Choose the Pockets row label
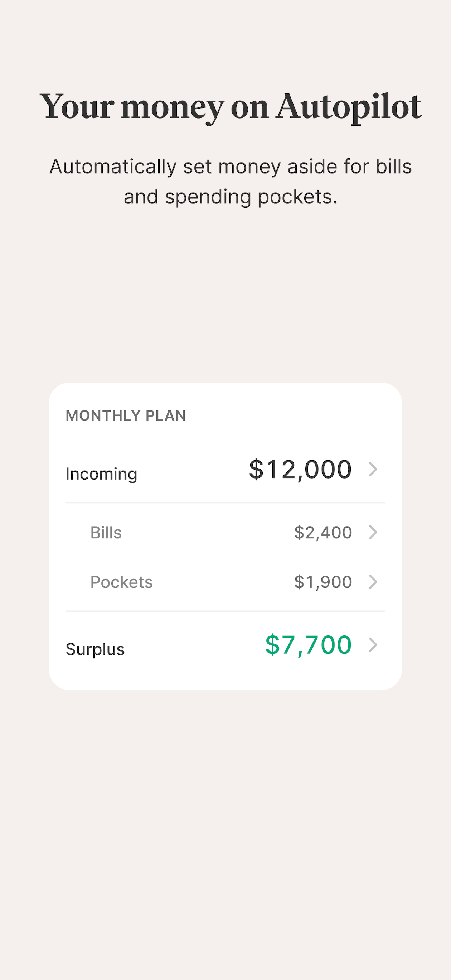 point(121,582)
